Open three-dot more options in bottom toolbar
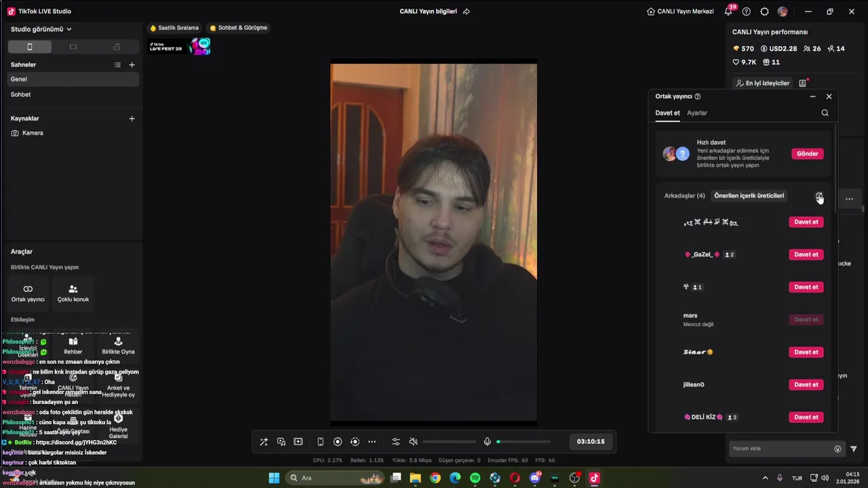 [x=372, y=442]
